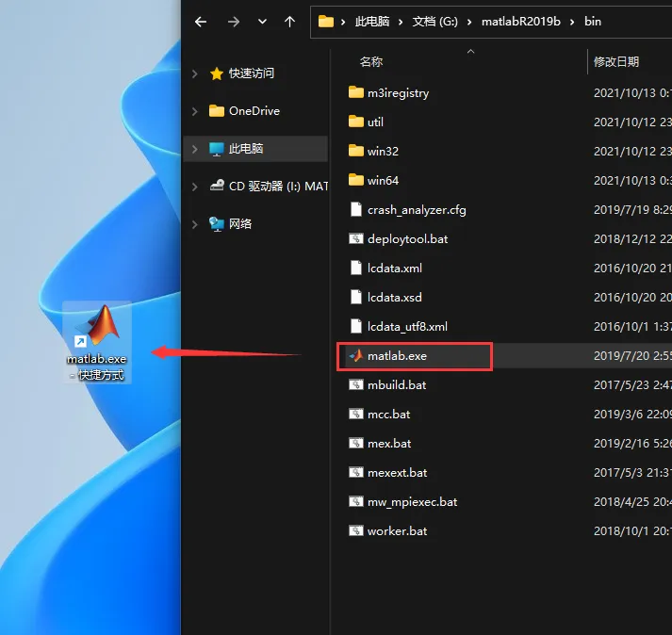Click the 网络 network icon

pyautogui.click(x=217, y=224)
